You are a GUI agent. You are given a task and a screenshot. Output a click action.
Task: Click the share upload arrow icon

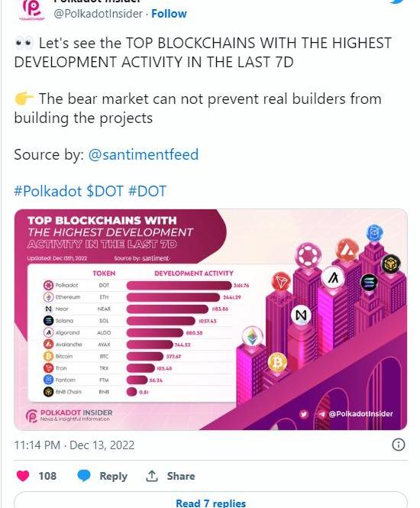coord(151,476)
